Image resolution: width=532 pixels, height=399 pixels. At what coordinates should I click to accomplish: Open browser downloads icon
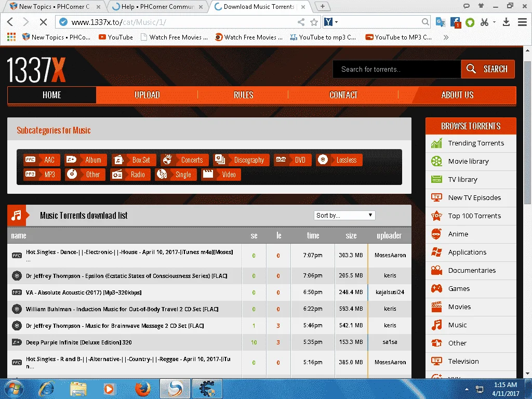point(506,22)
